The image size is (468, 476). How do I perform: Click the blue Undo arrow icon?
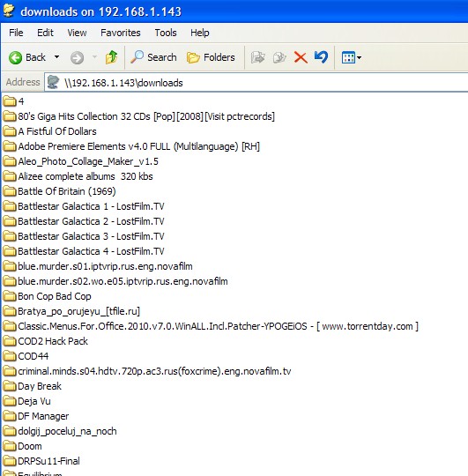coord(321,57)
